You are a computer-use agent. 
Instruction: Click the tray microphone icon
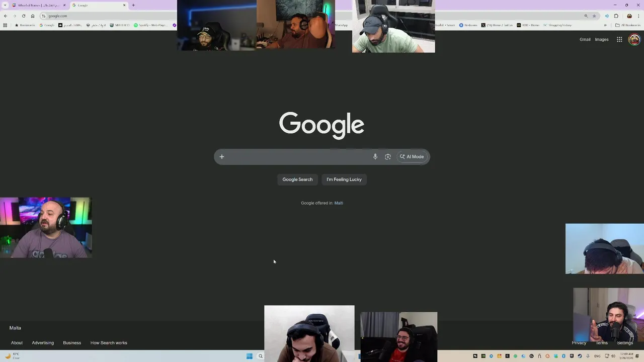588,356
